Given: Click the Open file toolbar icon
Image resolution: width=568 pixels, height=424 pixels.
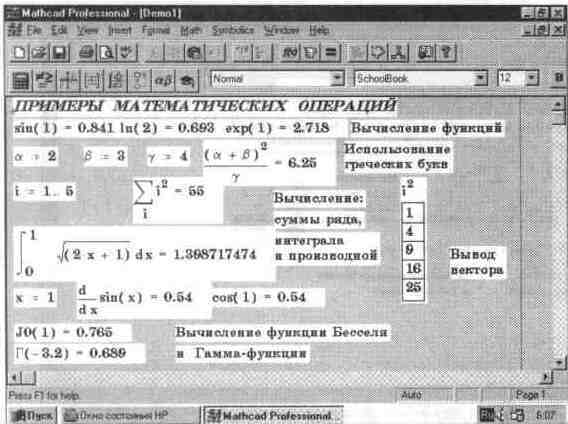Looking at the screenshot, I should 39,53.
